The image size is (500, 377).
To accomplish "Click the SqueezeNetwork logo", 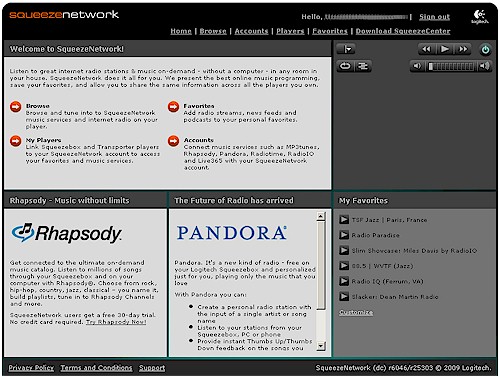I will (x=64, y=15).
